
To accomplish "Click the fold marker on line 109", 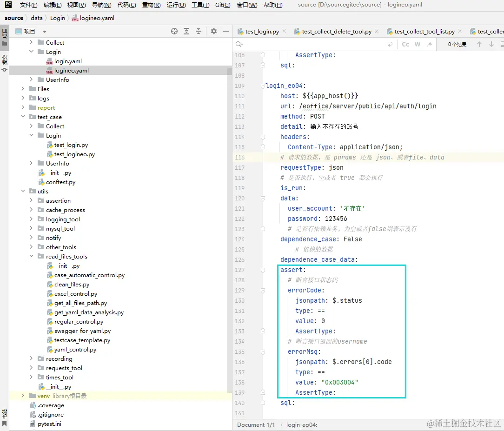I will pos(263,86).
